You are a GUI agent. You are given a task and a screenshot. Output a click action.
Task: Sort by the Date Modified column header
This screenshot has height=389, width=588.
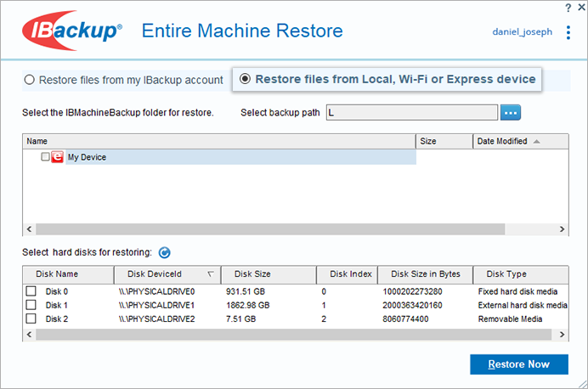521,141
